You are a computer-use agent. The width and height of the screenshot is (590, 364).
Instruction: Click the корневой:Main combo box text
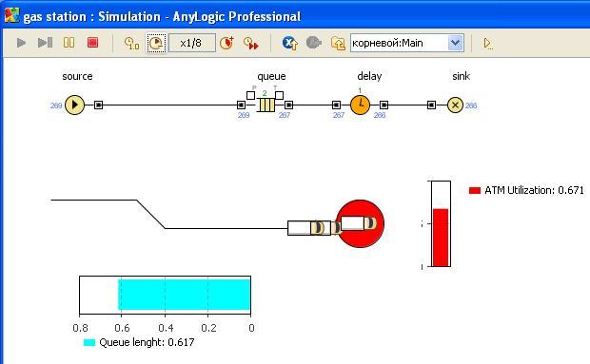coord(387,43)
